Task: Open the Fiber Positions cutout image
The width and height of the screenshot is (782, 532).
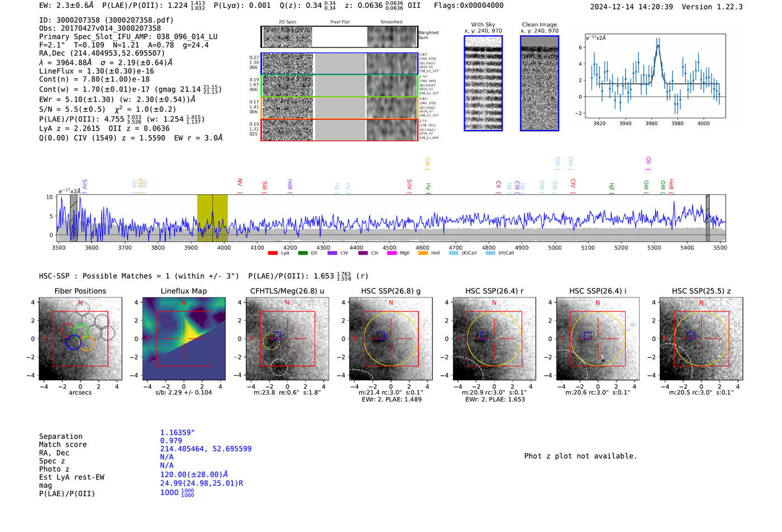Action: pyautogui.click(x=80, y=339)
